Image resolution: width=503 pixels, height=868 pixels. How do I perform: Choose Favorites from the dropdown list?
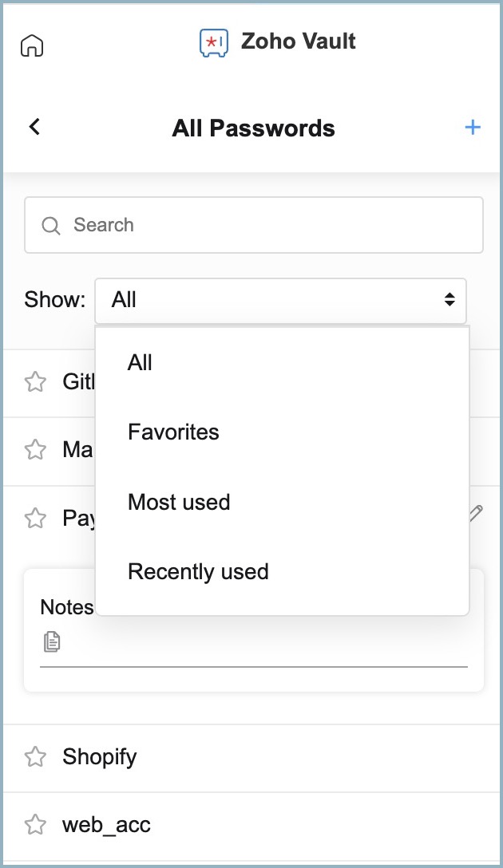click(173, 432)
